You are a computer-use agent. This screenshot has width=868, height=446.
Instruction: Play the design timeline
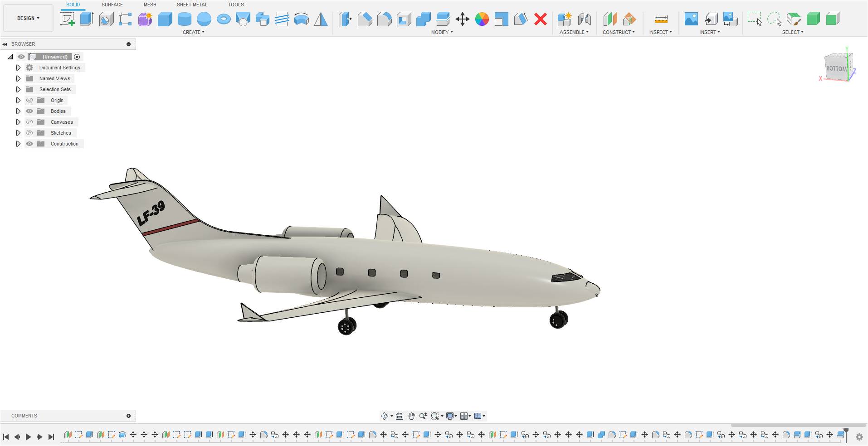click(28, 437)
